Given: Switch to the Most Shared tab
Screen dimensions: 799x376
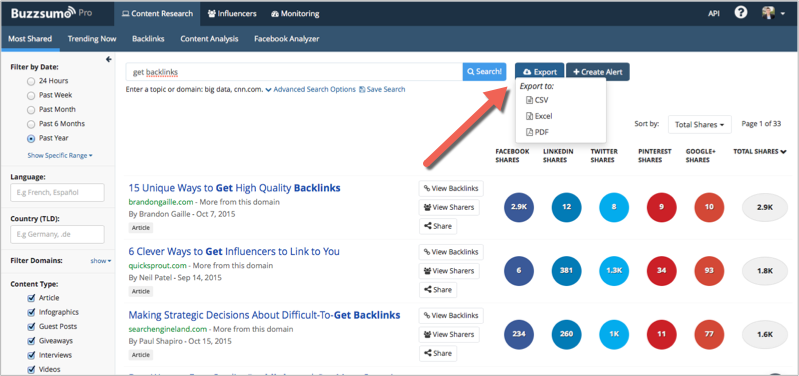Looking at the screenshot, I should point(30,39).
